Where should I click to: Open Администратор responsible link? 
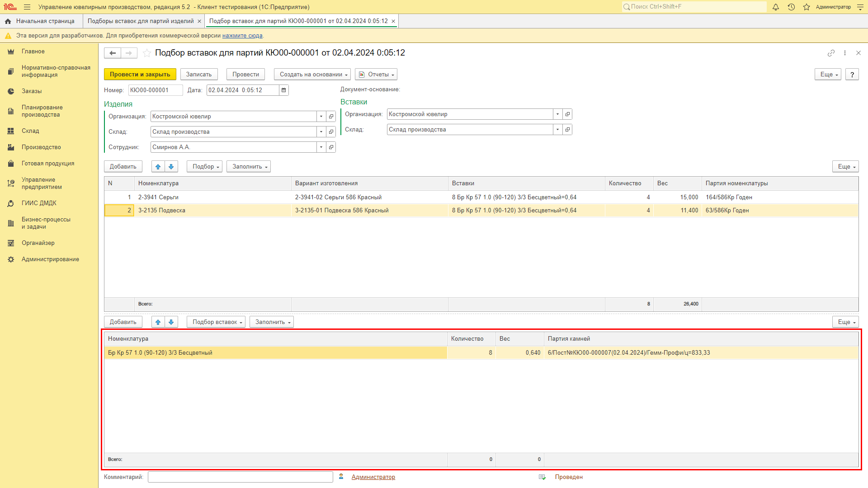[373, 477]
